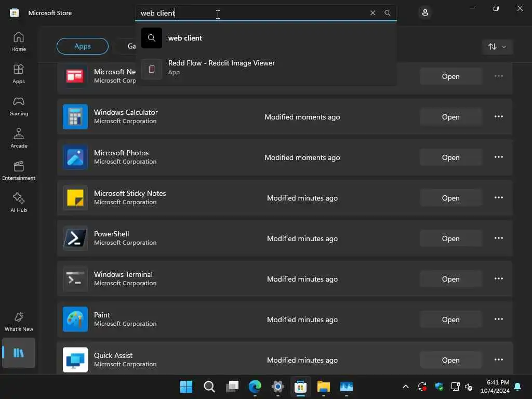
Task: Click the Windows Calculator app icon
Action: (75, 117)
